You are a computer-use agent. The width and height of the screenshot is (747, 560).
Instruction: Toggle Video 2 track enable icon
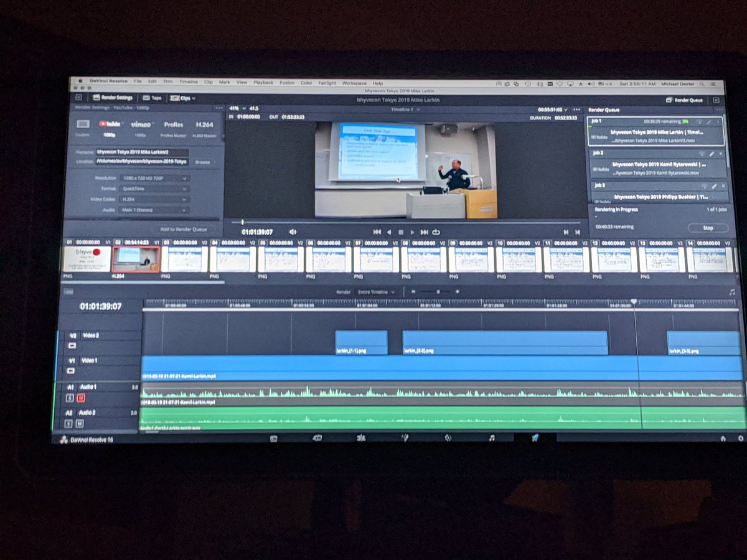pyautogui.click(x=72, y=345)
